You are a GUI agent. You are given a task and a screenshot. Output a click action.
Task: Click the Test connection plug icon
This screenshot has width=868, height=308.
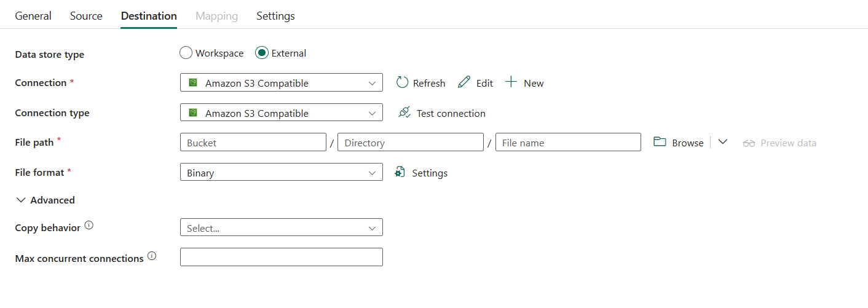(x=404, y=113)
